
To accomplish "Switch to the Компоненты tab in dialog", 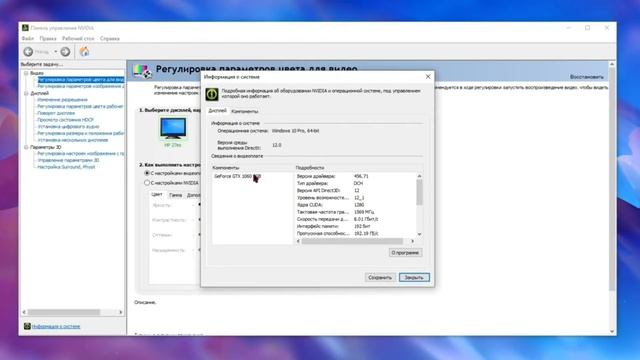I will pos(244,111).
